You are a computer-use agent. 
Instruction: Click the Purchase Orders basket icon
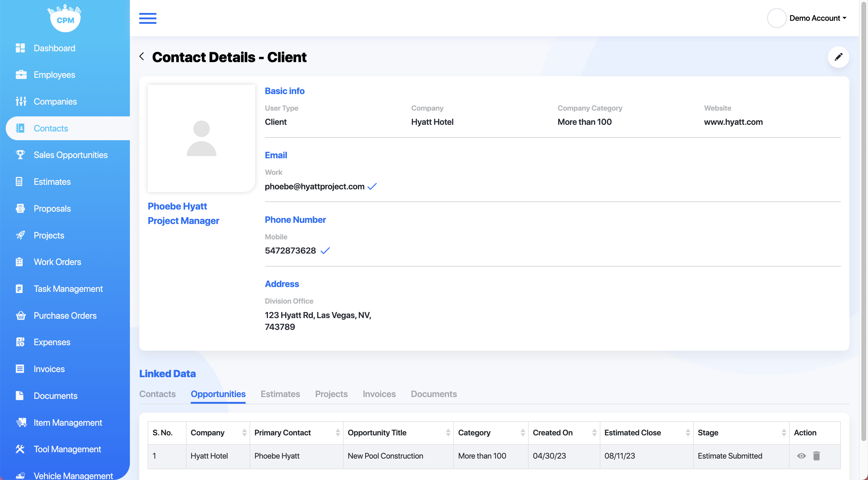coord(21,315)
